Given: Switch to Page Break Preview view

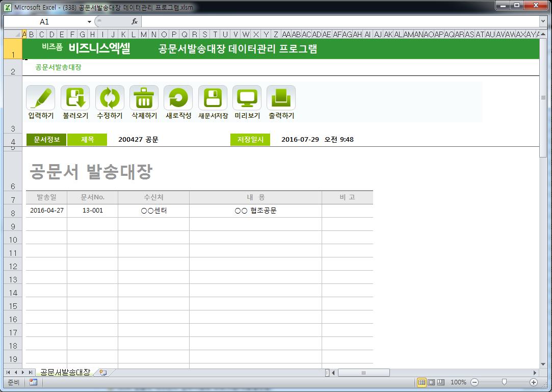Looking at the screenshot, I should click(441, 382).
